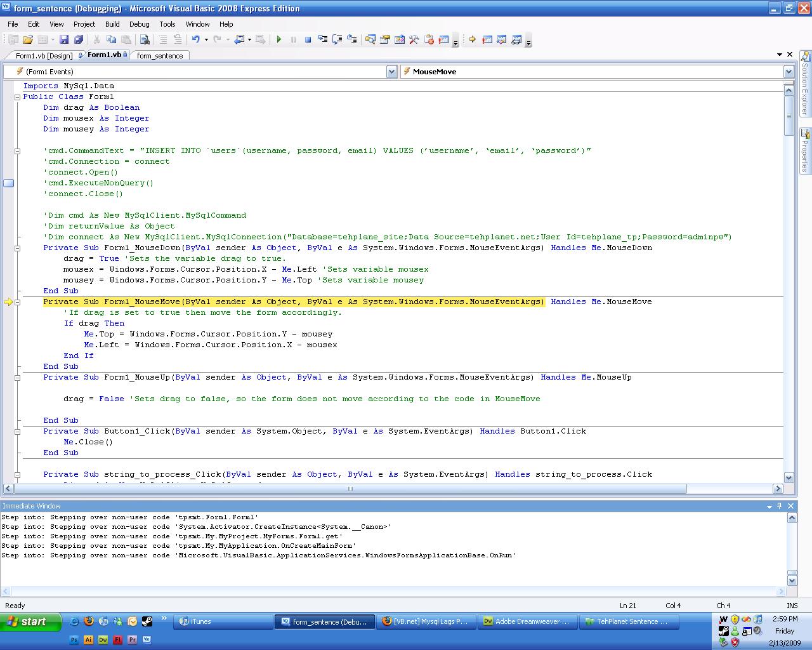Toggle Break All with the pause icon

(x=293, y=39)
